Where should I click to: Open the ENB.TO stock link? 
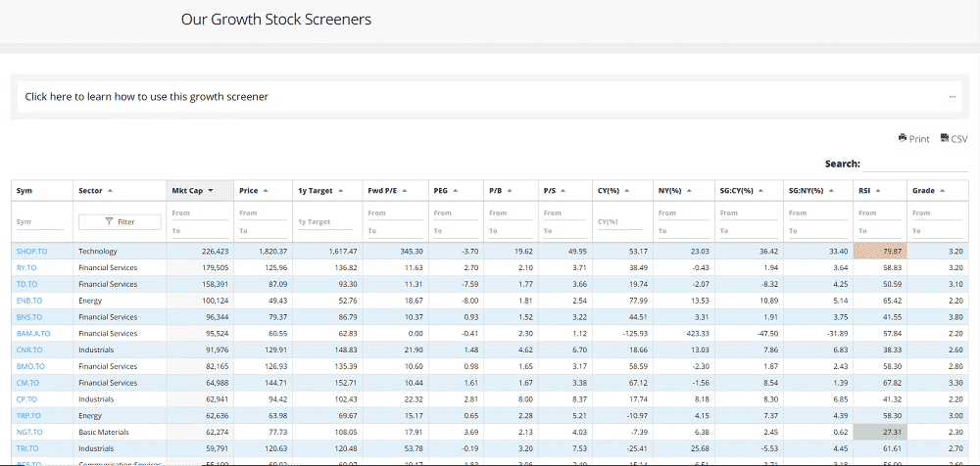[x=29, y=300]
